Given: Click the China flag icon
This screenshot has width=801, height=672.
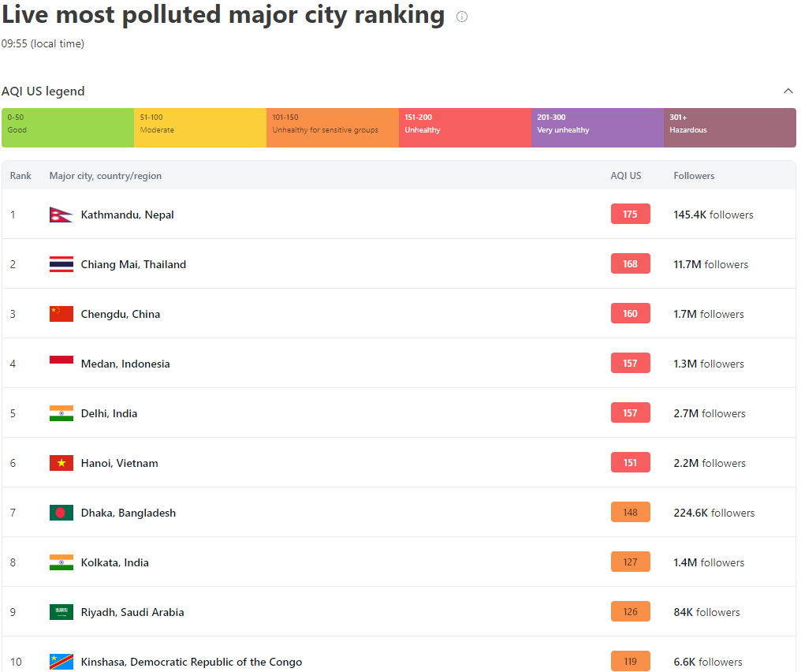Looking at the screenshot, I should click(x=61, y=314).
